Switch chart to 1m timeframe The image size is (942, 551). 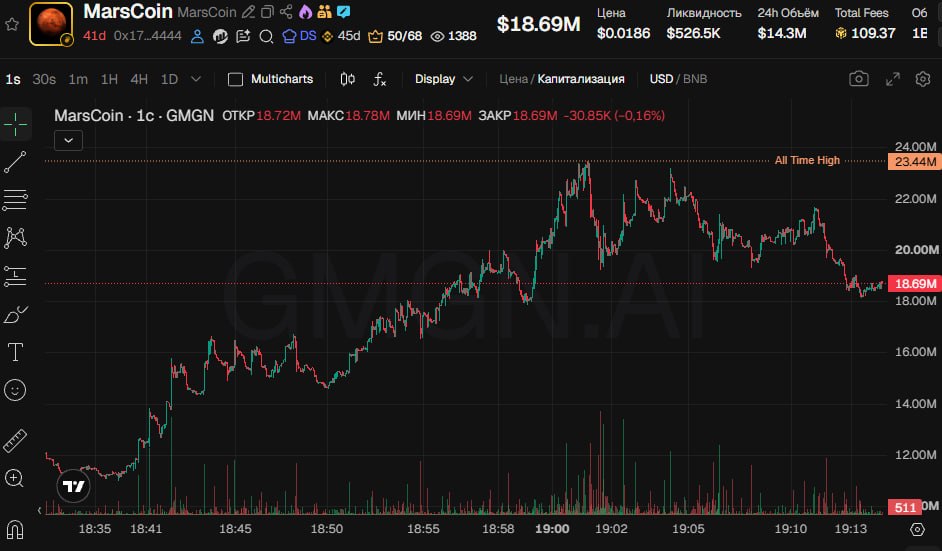77,79
